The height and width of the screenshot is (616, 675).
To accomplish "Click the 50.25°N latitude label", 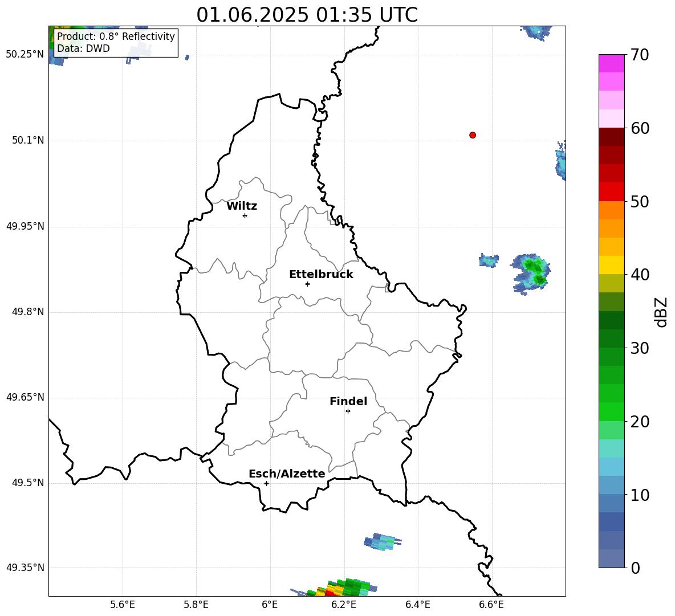I will click(25, 55).
